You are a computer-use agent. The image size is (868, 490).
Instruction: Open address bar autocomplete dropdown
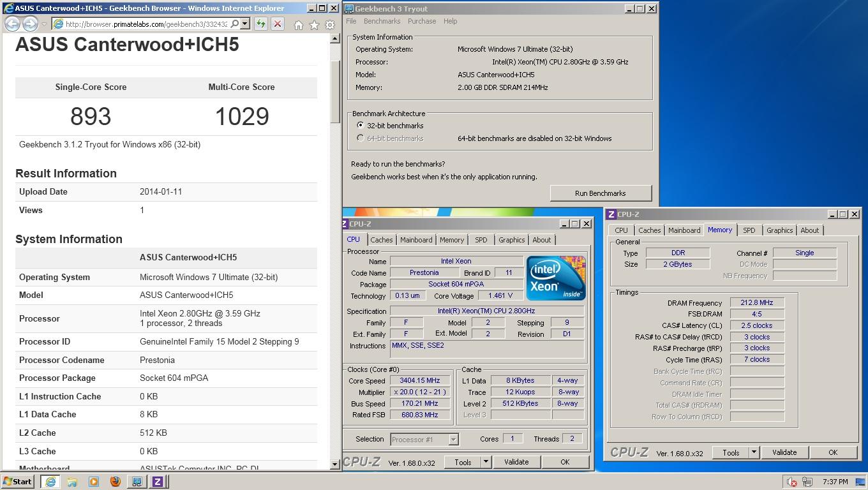point(245,24)
